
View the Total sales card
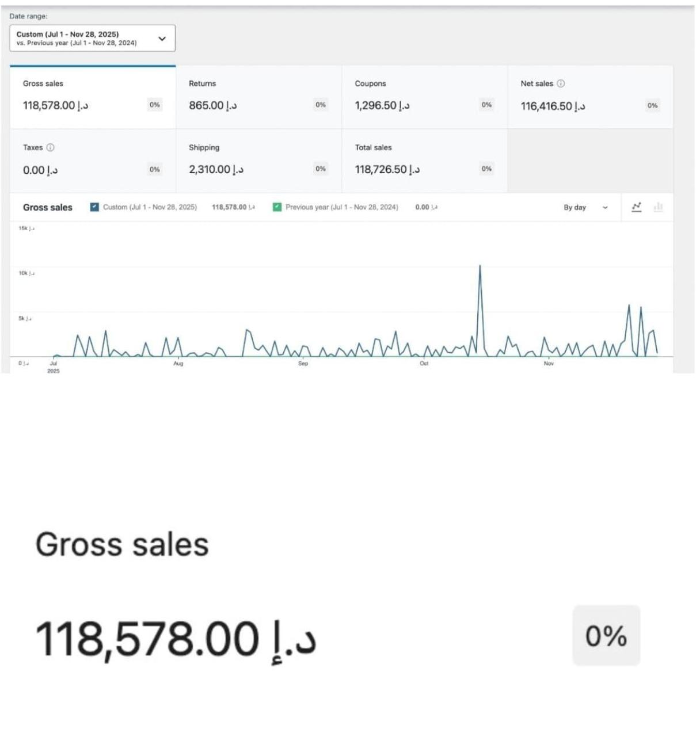(423, 160)
